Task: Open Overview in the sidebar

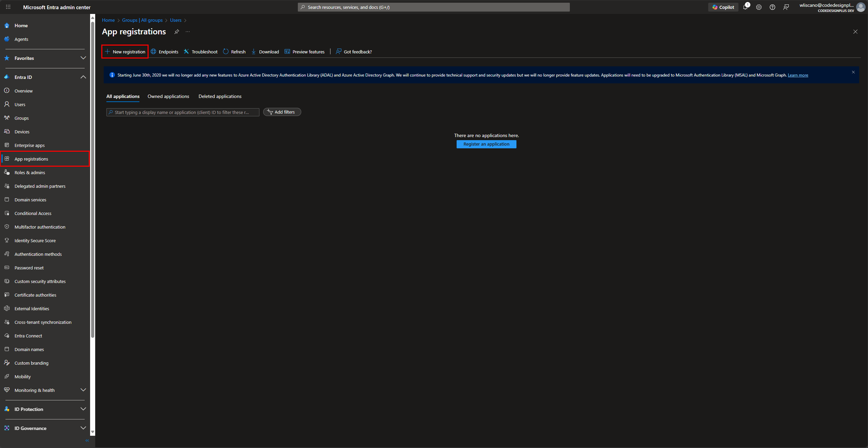Action: pyautogui.click(x=45, y=91)
